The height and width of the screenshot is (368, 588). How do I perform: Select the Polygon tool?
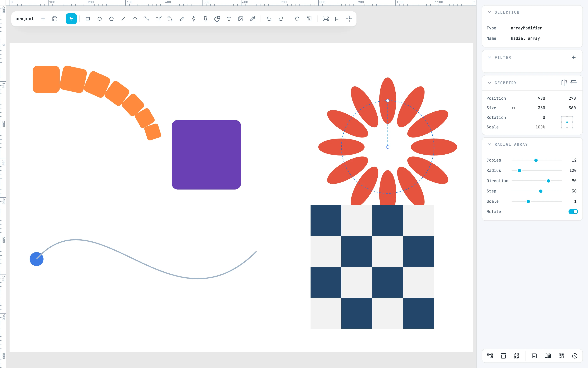coord(111,19)
